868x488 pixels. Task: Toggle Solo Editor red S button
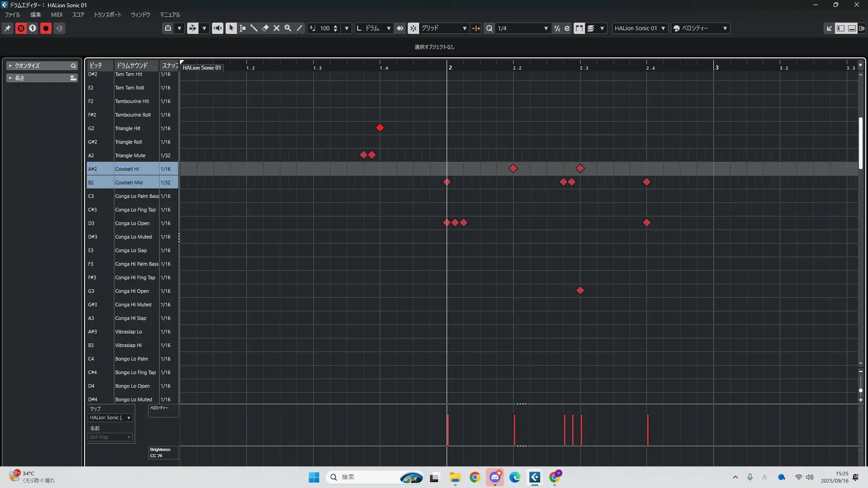tap(21, 28)
